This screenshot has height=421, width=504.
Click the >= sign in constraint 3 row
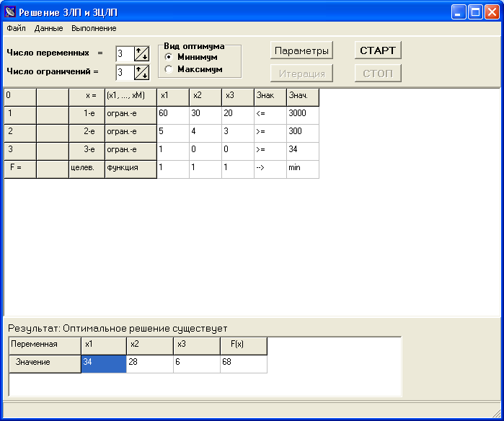point(270,151)
